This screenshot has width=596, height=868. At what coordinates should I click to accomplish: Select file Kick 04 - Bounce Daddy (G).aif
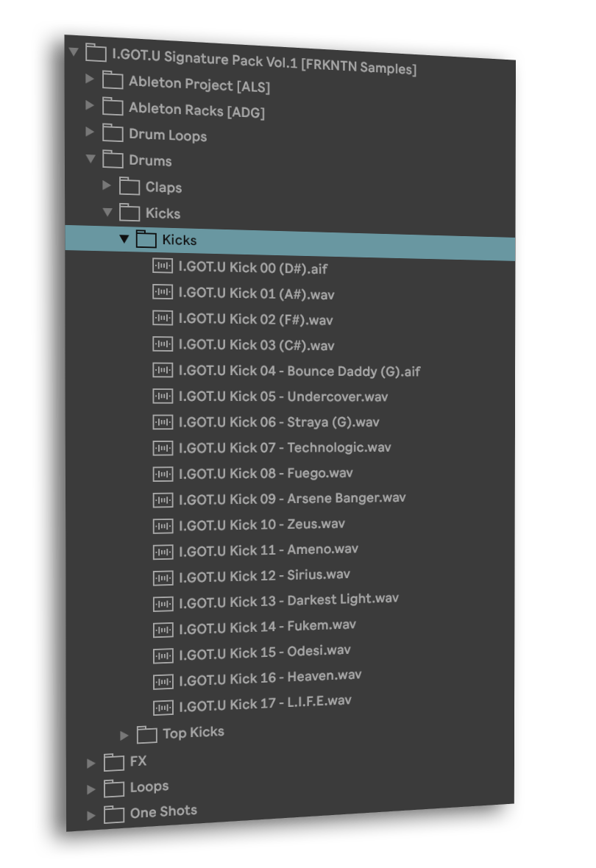coord(299,371)
